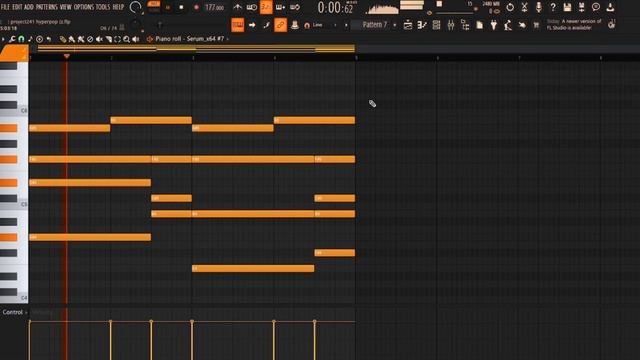Click the stamp icon beside multilink
This screenshot has height=360, width=640.
295,25
